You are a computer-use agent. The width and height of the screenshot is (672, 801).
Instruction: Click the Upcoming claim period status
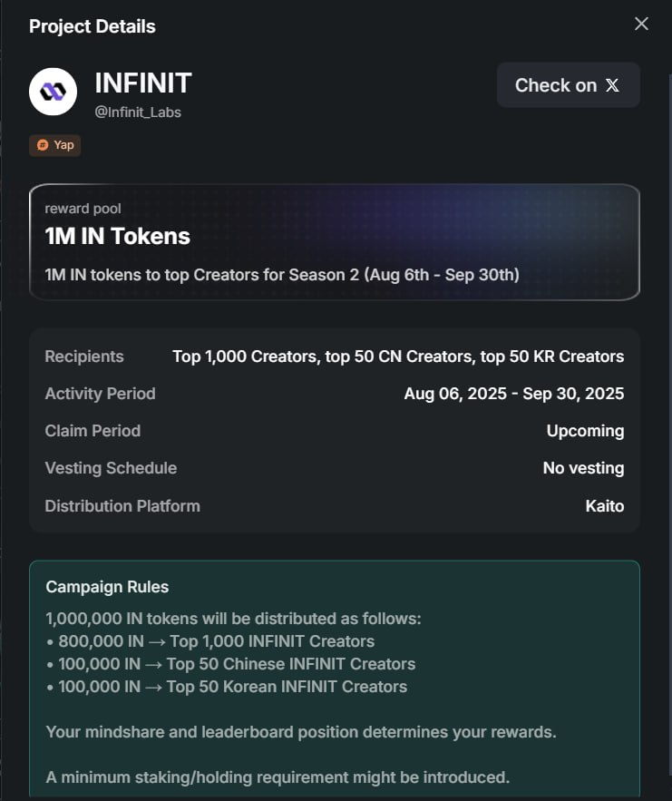[585, 431]
